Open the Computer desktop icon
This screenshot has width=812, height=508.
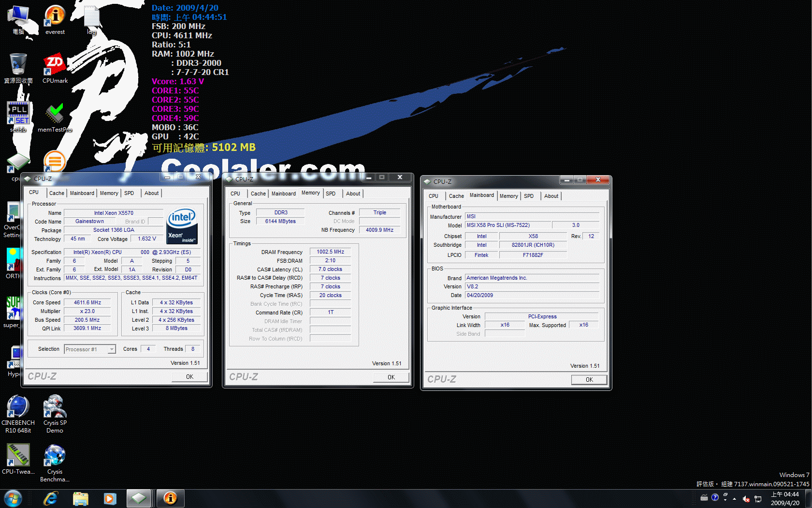(18, 19)
